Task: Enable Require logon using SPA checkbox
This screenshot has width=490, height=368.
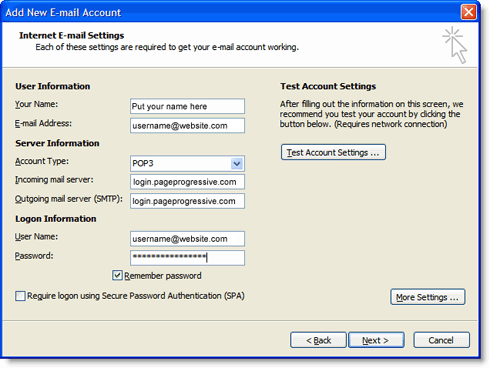Action: (20, 296)
